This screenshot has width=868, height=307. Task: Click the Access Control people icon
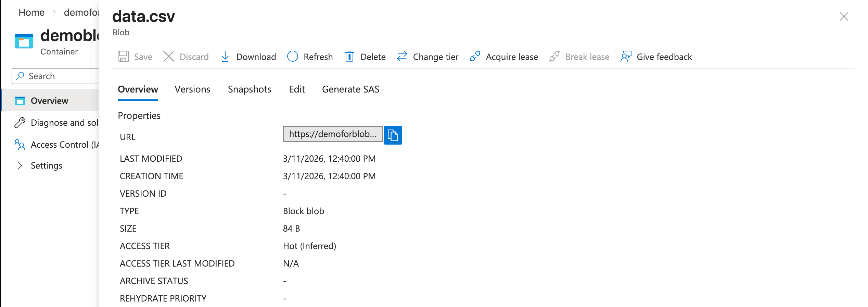20,145
